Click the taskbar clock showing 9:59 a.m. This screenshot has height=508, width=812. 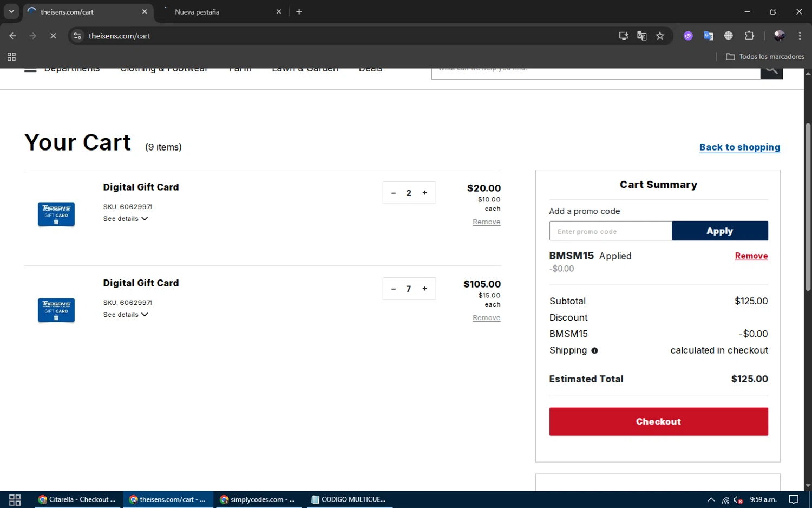763,499
